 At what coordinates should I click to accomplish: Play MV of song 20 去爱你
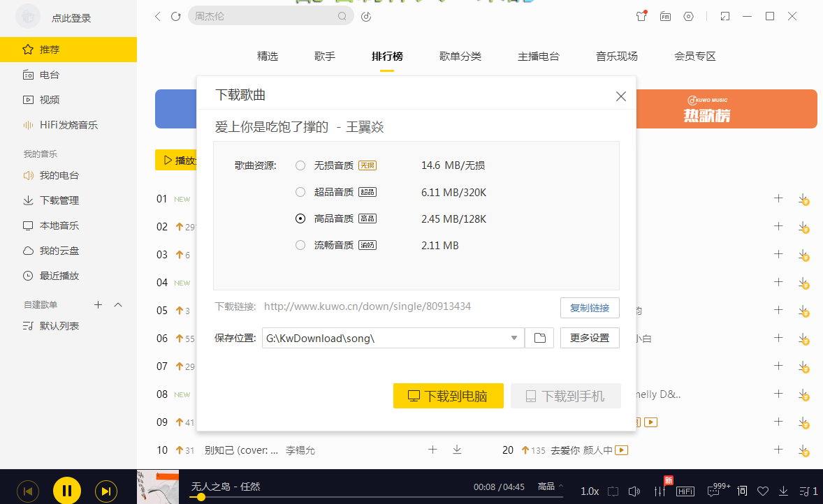coord(622,450)
